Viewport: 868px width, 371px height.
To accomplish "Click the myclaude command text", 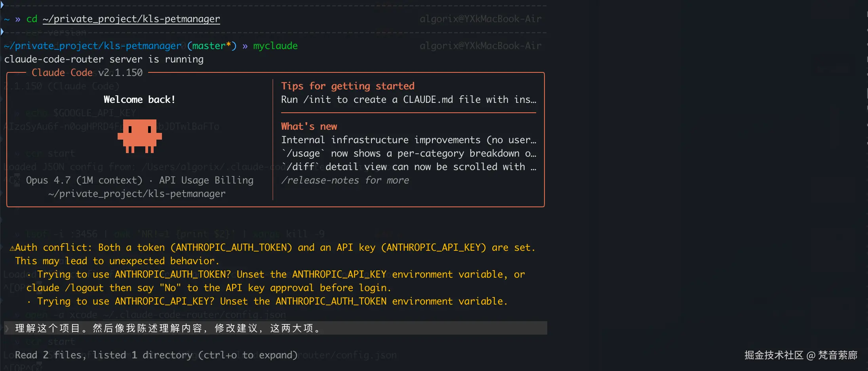I will pos(275,46).
